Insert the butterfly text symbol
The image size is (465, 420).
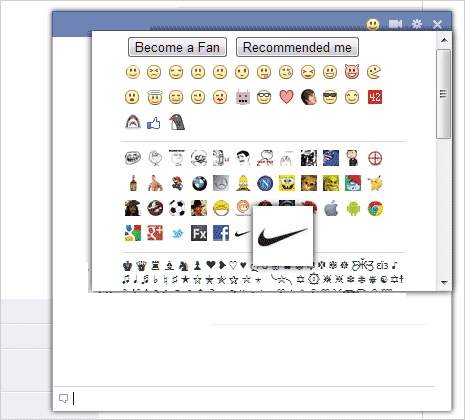tap(363, 266)
